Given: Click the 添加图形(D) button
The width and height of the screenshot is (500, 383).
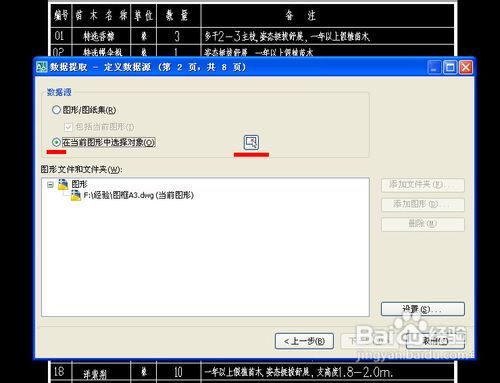Looking at the screenshot, I should click(x=423, y=204).
